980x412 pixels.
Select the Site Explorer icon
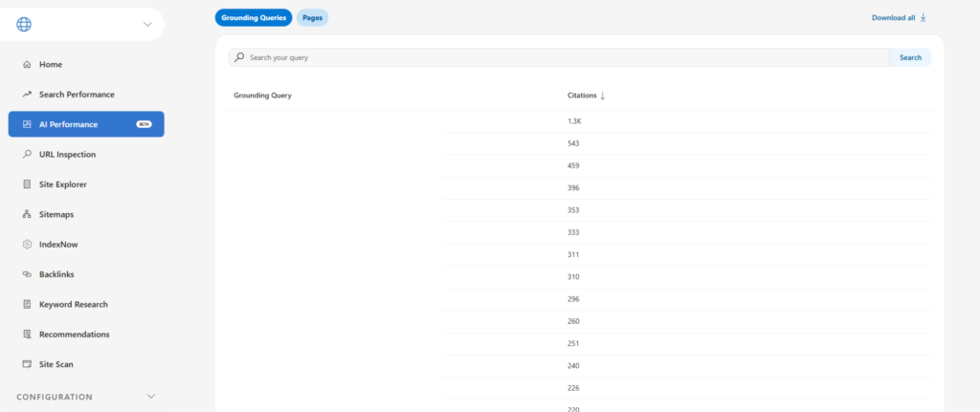[x=27, y=184]
